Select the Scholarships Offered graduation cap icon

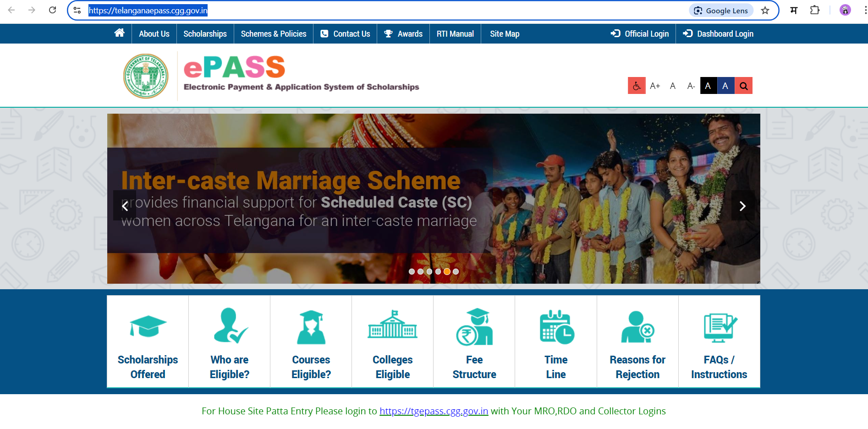click(x=147, y=326)
